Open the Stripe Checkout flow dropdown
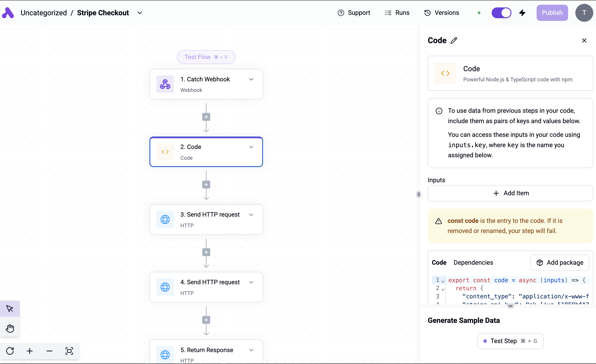The height and width of the screenshot is (364, 596). [140, 13]
